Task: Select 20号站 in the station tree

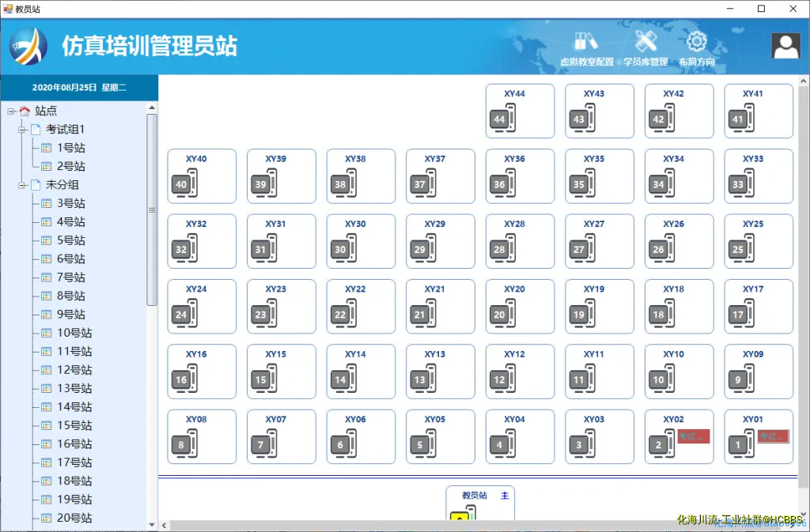Action: pos(74,518)
